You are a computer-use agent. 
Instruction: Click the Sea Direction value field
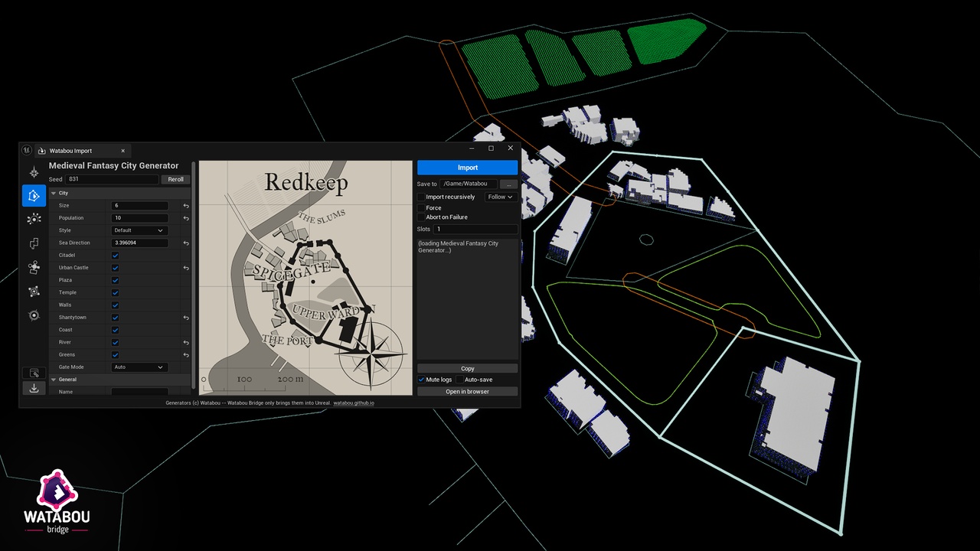click(140, 243)
